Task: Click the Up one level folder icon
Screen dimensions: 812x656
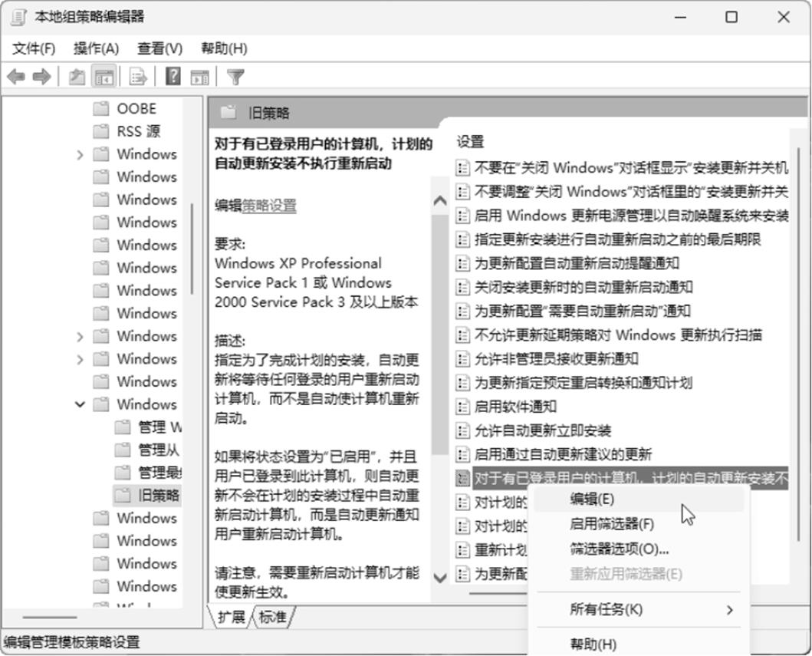Action: coord(77,77)
